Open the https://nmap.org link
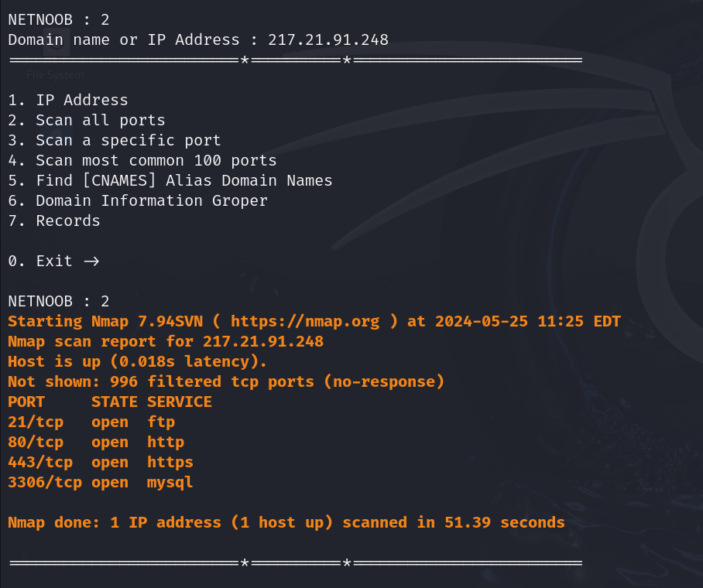703x588 pixels. (305, 321)
